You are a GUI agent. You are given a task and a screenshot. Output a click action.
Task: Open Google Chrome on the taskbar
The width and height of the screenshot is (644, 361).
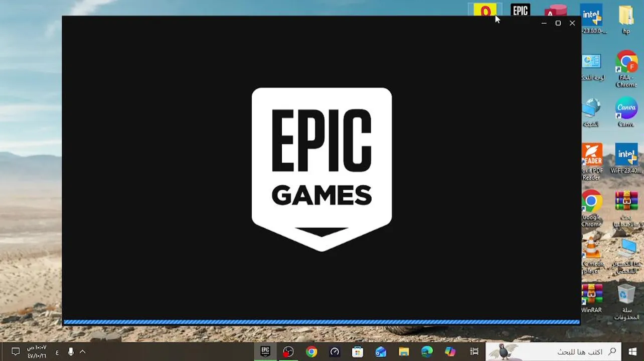point(311,351)
